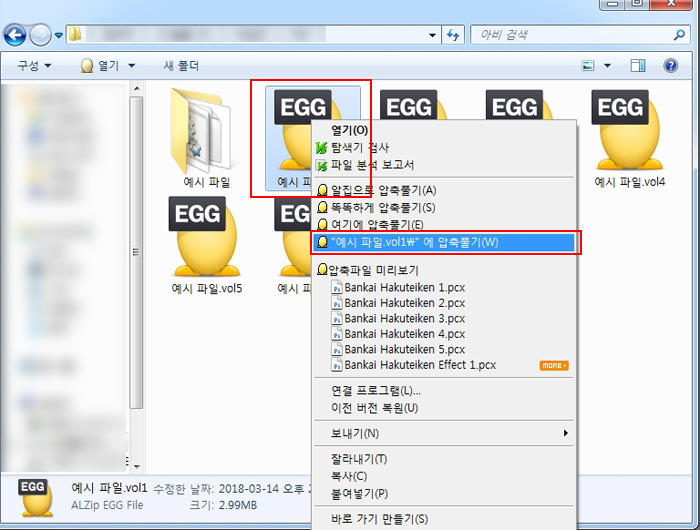Click the ALZip EGG File type label
Screen dimensions: 700x530
tap(107, 505)
